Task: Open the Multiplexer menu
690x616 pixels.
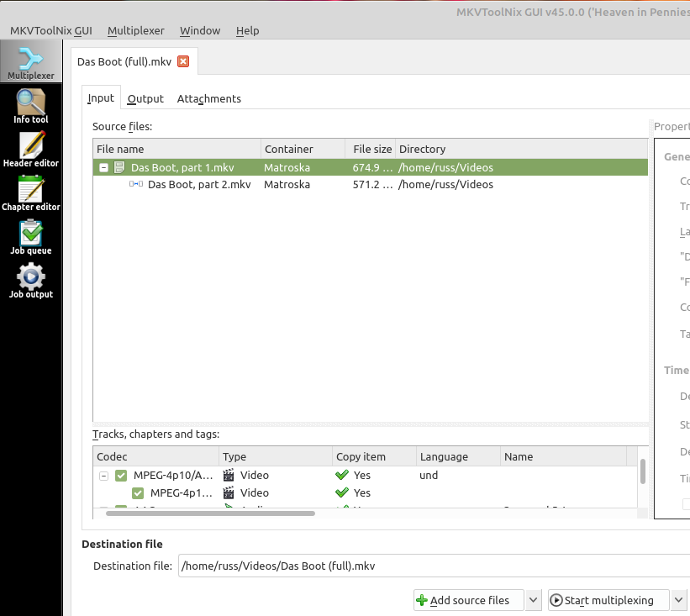Action: pos(136,31)
